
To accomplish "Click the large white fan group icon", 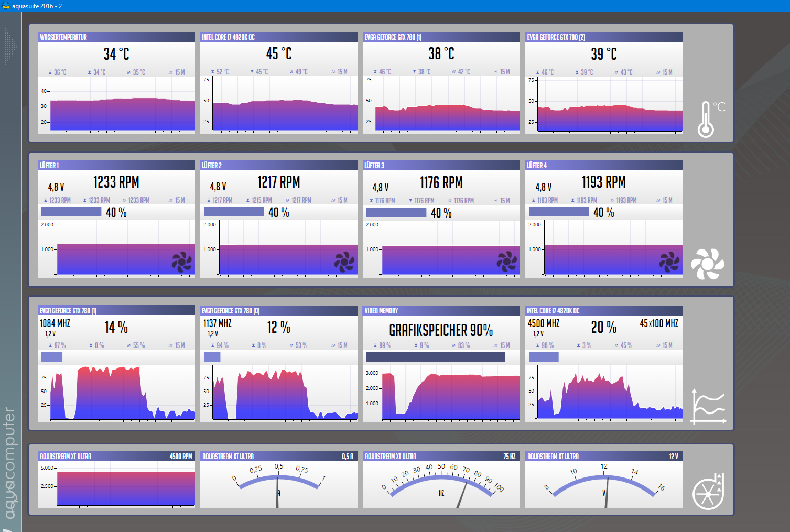I will pyautogui.click(x=707, y=264).
